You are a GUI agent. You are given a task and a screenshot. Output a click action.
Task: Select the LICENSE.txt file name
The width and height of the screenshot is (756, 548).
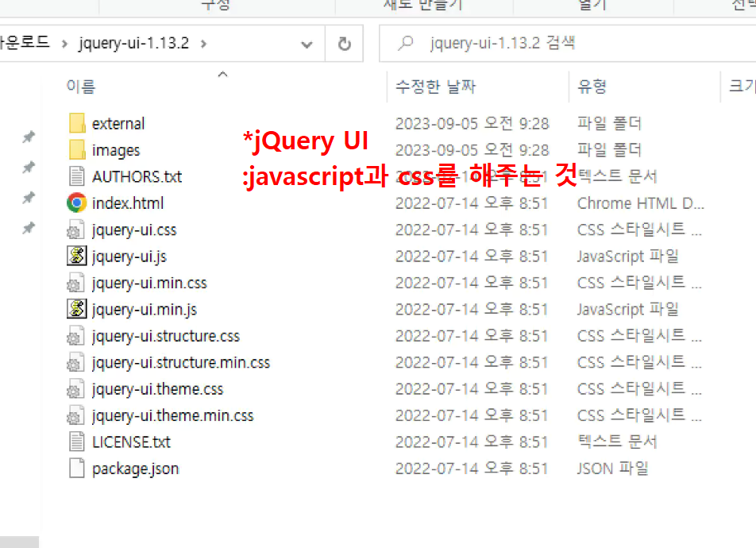pyautogui.click(x=131, y=442)
